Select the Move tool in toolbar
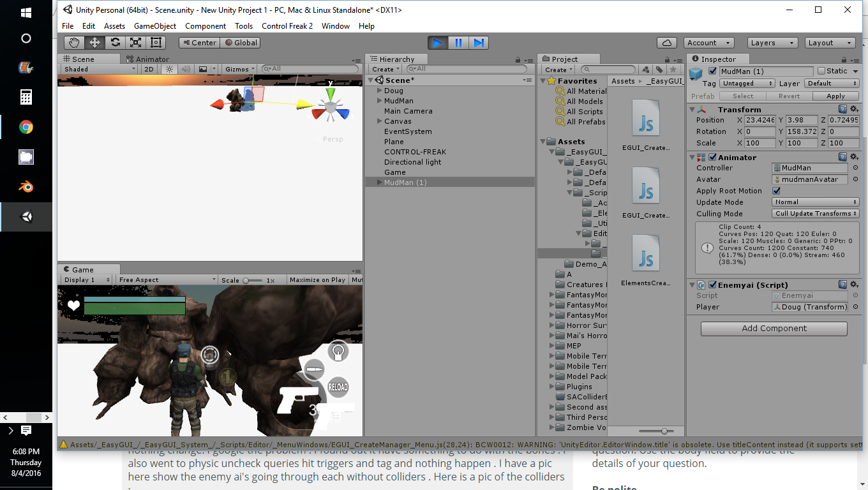868x490 pixels. pos(94,43)
